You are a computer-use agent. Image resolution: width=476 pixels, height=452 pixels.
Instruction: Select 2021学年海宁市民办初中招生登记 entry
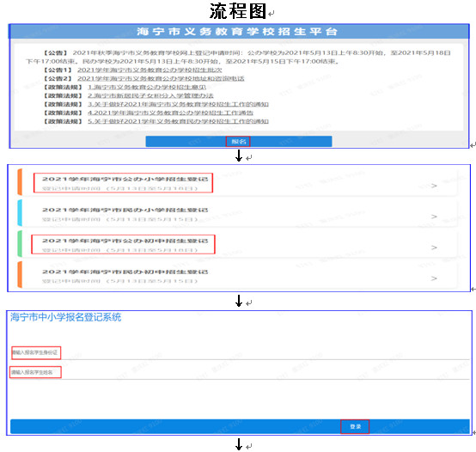pos(237,275)
